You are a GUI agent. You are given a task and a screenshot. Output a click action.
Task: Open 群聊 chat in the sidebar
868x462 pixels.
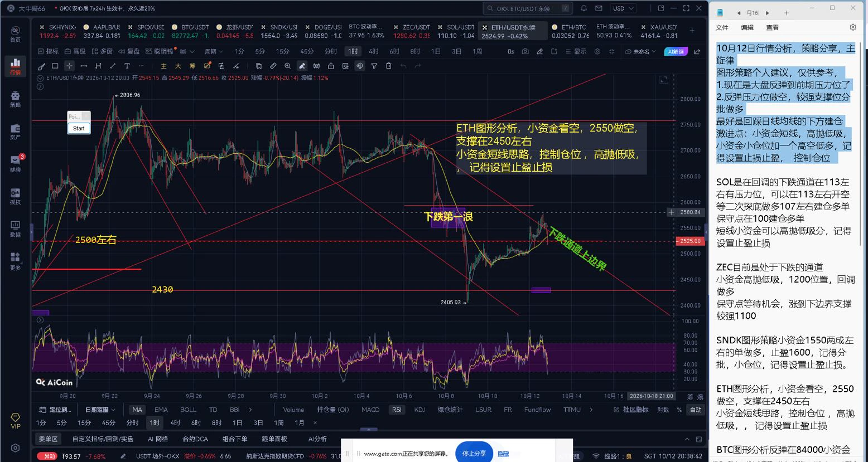(15, 164)
